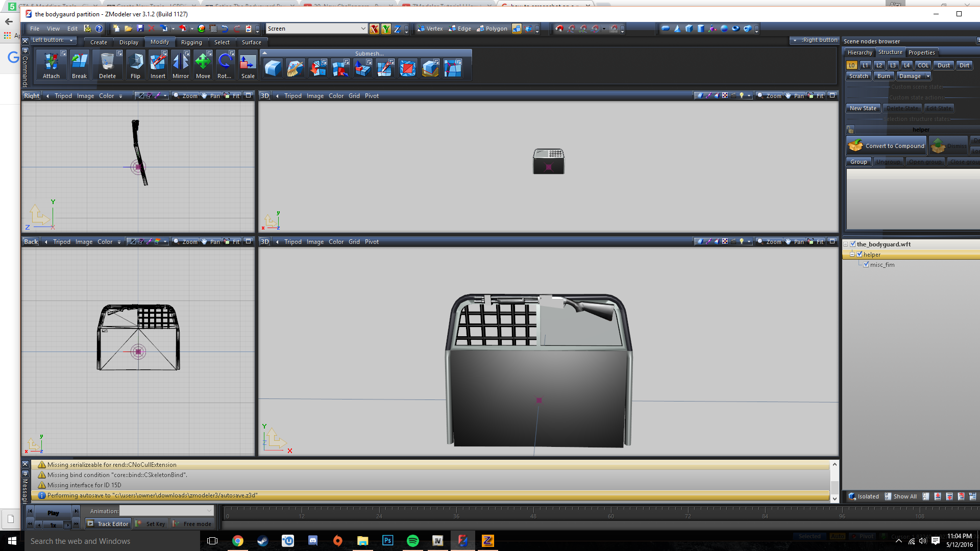Open the Screen axis dropdown
The height and width of the screenshot is (551, 980).
(363, 29)
